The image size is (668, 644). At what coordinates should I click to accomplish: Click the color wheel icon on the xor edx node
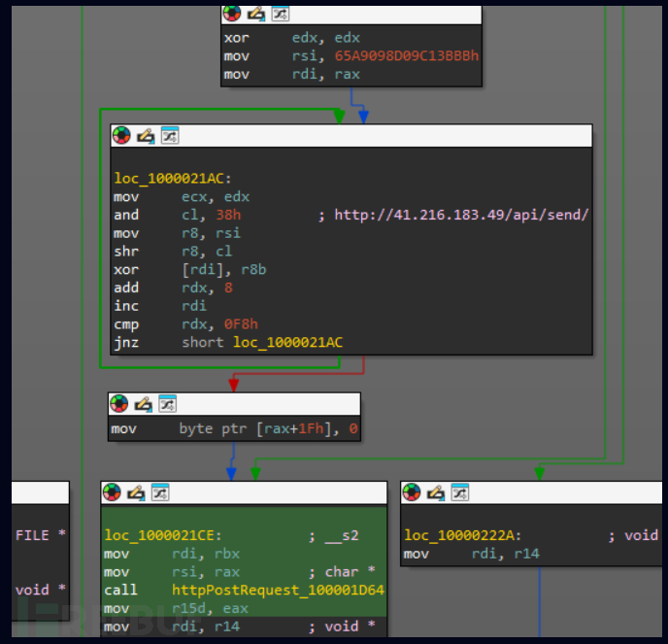(231, 14)
